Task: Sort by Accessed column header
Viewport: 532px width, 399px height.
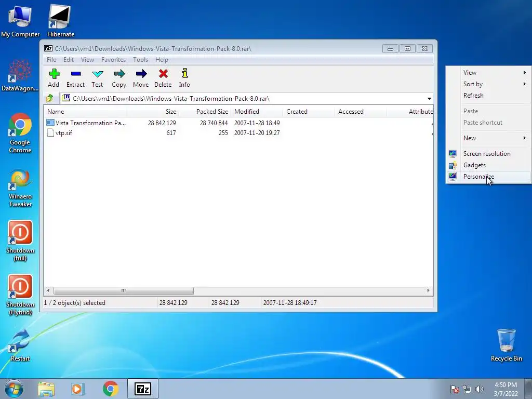Action: (x=361, y=112)
